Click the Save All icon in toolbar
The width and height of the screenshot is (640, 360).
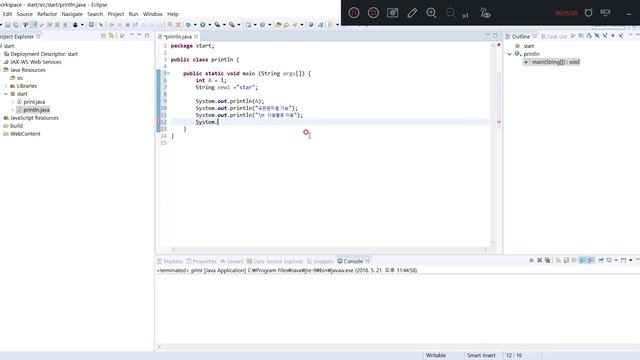click(16, 25)
